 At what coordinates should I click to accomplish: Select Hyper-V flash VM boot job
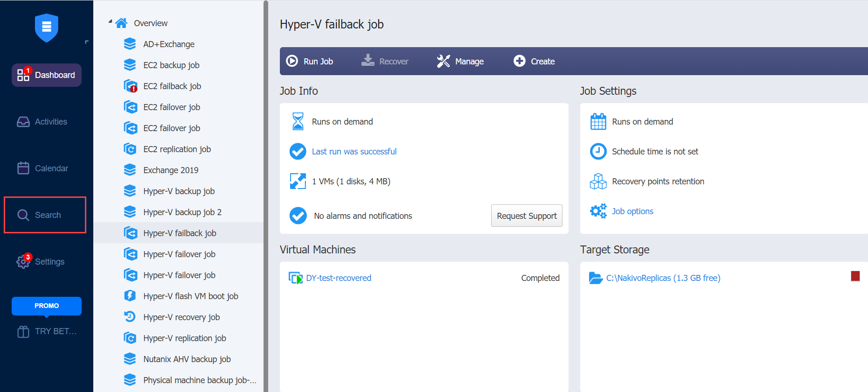[x=190, y=296]
